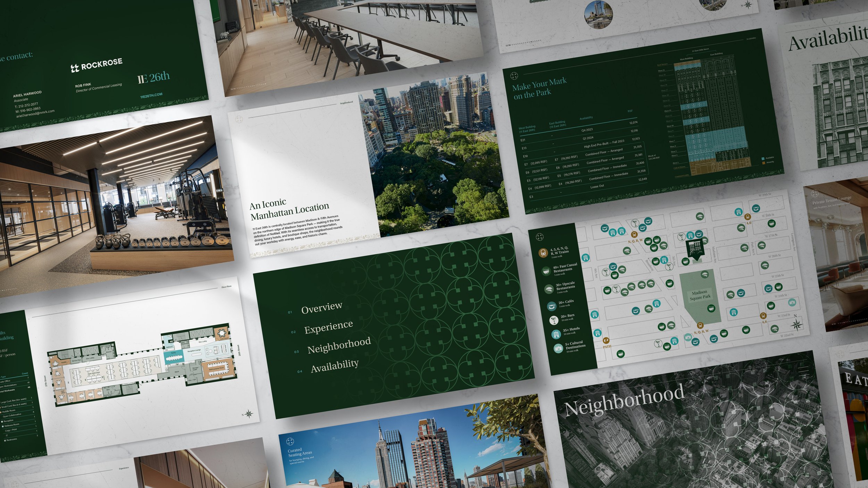Select "Overview" in the contents slide
Image resolution: width=868 pixels, height=488 pixels.
click(x=322, y=308)
